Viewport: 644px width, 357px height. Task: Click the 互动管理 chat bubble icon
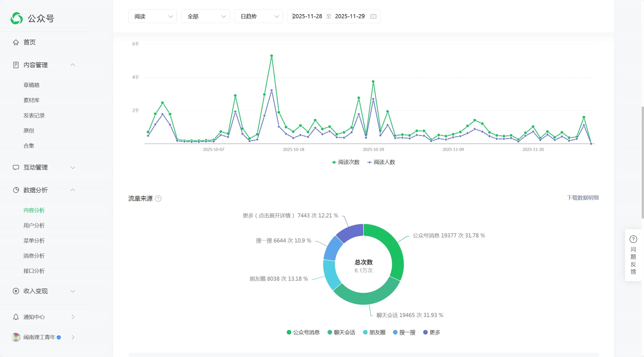pos(16,167)
